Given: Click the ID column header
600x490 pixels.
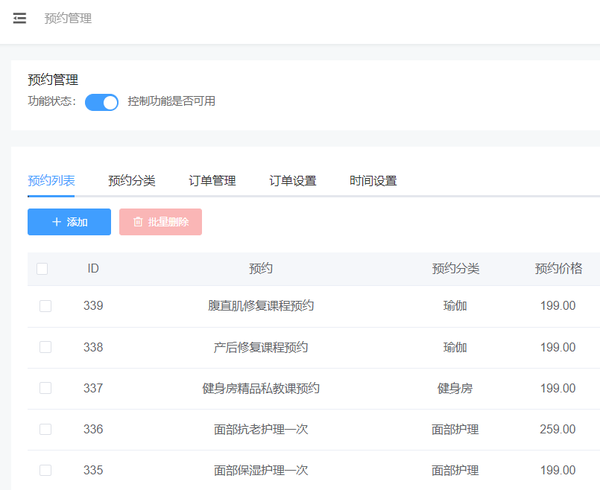Looking at the screenshot, I should (93, 269).
